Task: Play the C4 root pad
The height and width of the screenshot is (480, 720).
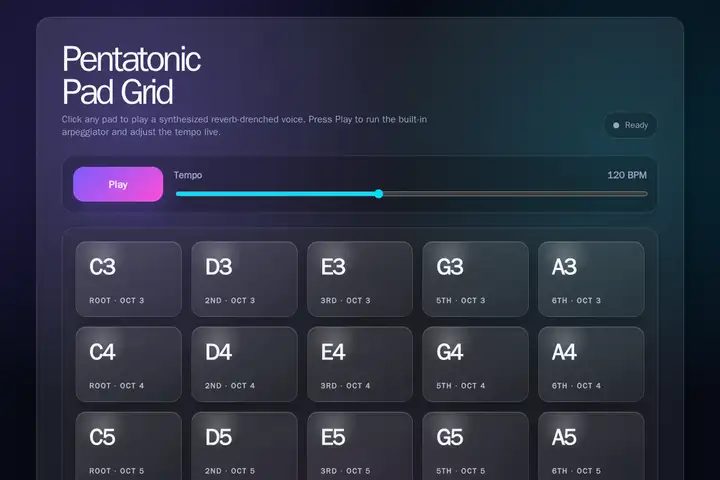Action: [129, 364]
